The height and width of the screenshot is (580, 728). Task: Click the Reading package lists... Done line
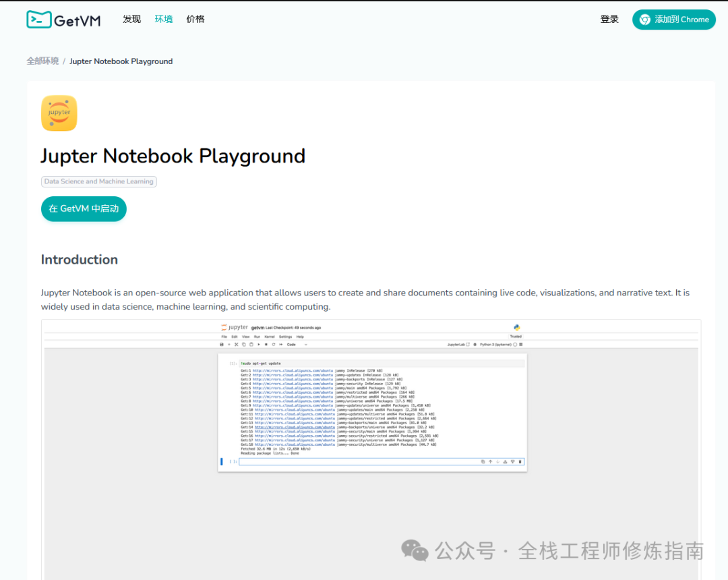(270, 453)
